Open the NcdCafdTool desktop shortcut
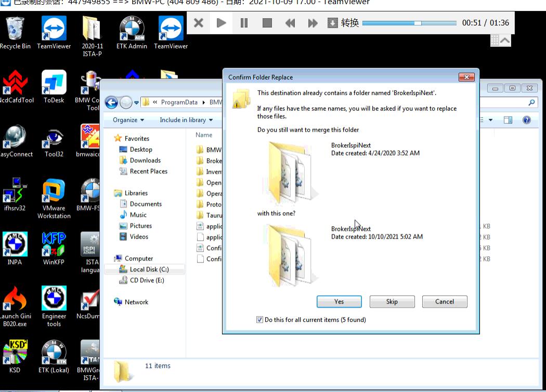The height and width of the screenshot is (392, 546). tap(15, 87)
